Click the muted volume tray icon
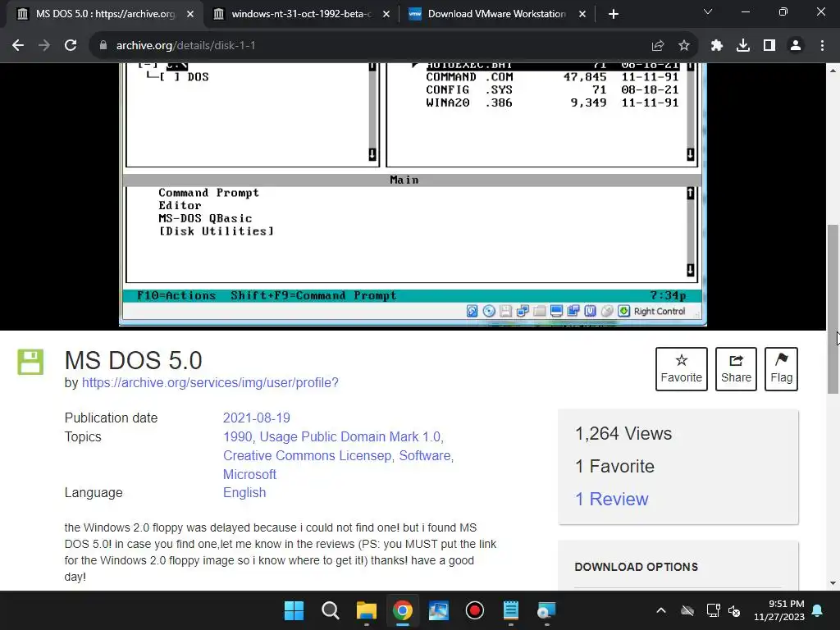This screenshot has height=630, width=840. tap(734, 610)
